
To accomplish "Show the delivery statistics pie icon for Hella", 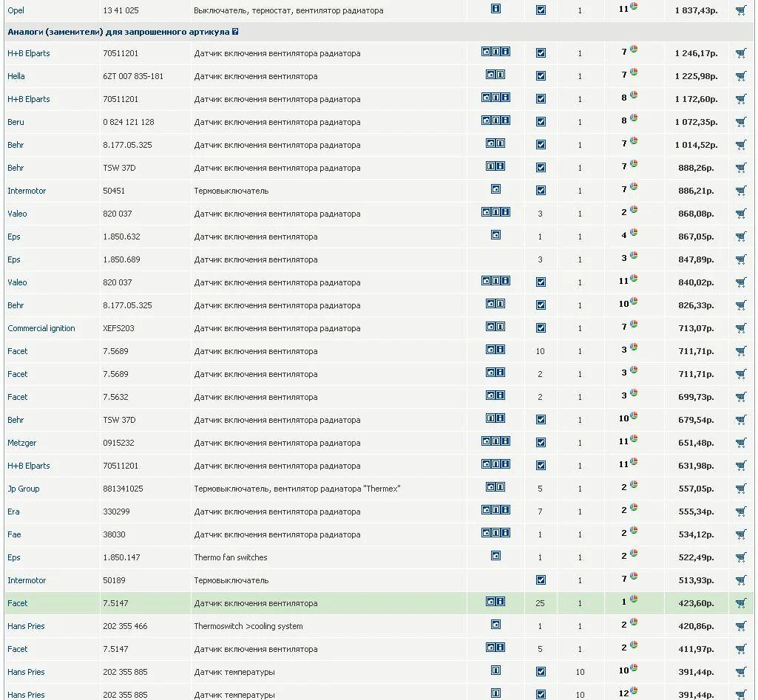I will pos(634,72).
